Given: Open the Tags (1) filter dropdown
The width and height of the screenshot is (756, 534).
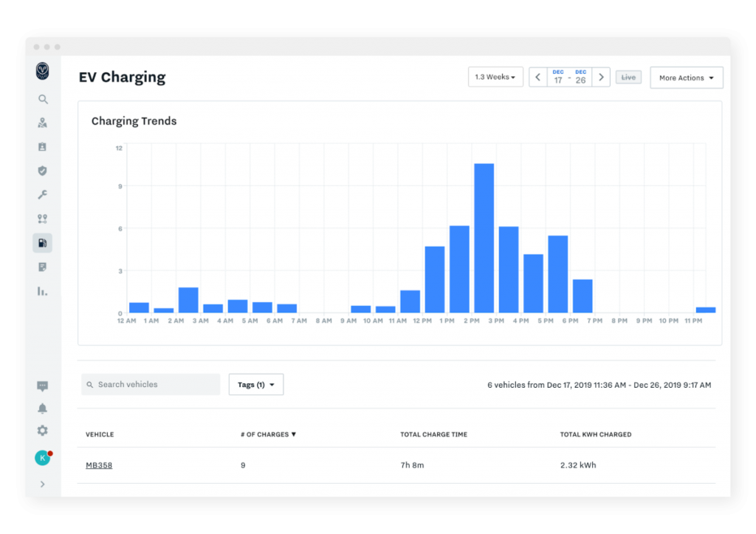Looking at the screenshot, I should click(x=256, y=385).
